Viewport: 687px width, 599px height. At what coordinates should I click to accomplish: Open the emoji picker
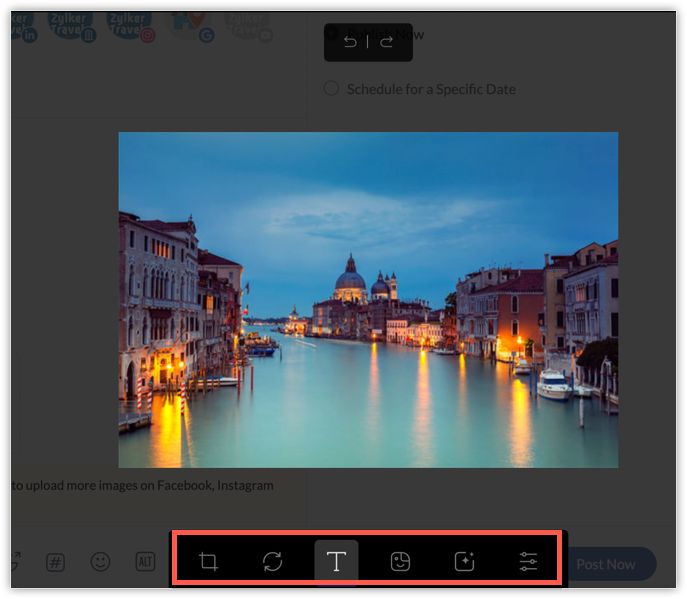pyautogui.click(x=100, y=561)
